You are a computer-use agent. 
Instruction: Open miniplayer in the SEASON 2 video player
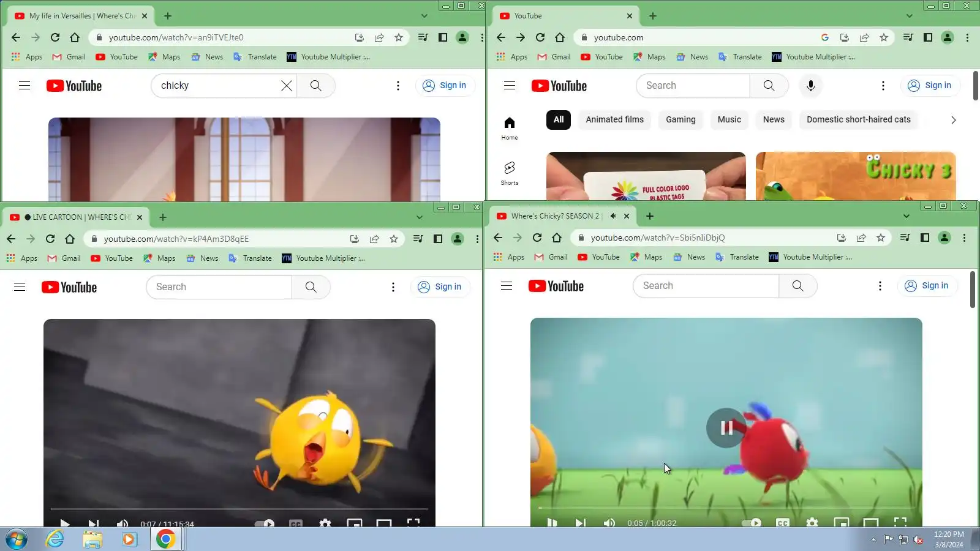click(842, 522)
